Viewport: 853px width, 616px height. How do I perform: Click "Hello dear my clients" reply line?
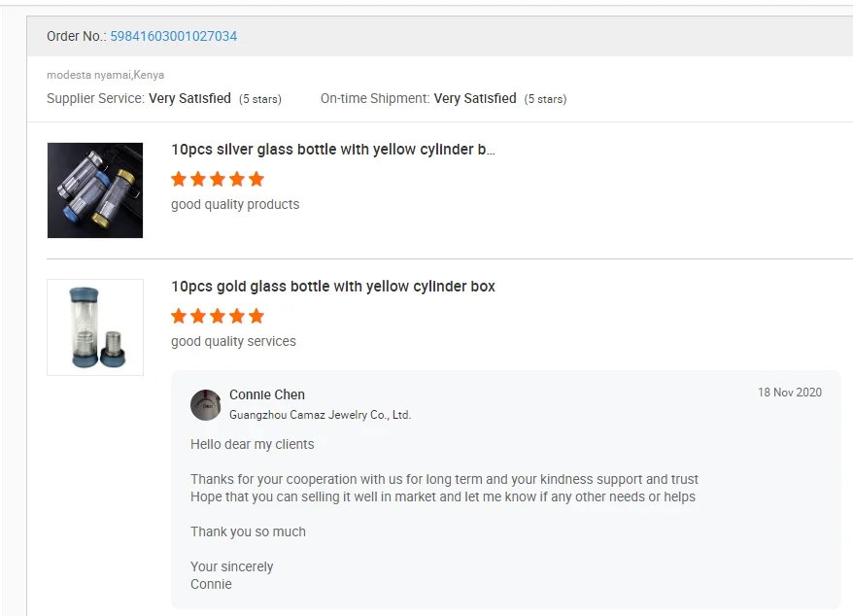pyautogui.click(x=253, y=444)
